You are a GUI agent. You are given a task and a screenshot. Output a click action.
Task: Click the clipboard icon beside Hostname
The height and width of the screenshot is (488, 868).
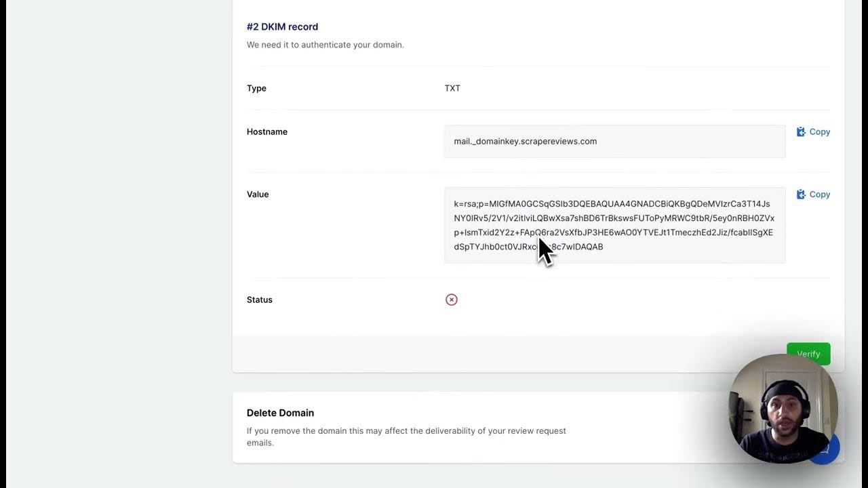801,132
